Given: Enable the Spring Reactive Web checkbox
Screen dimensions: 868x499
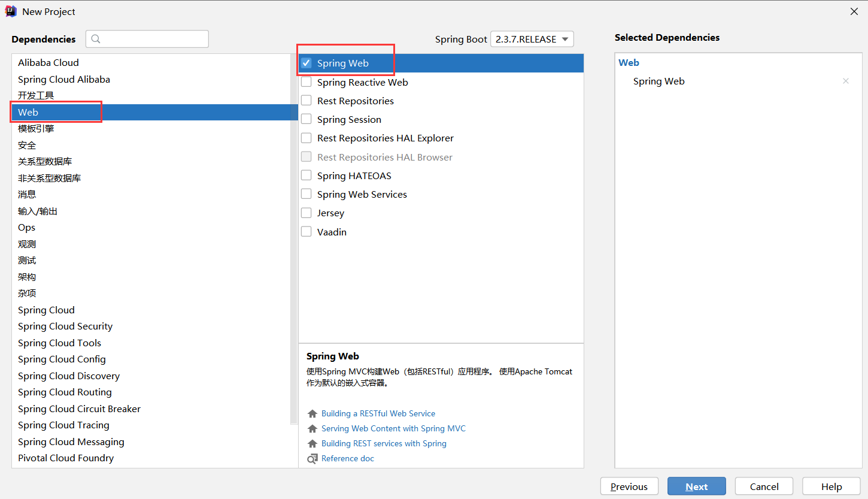Looking at the screenshot, I should [x=306, y=82].
